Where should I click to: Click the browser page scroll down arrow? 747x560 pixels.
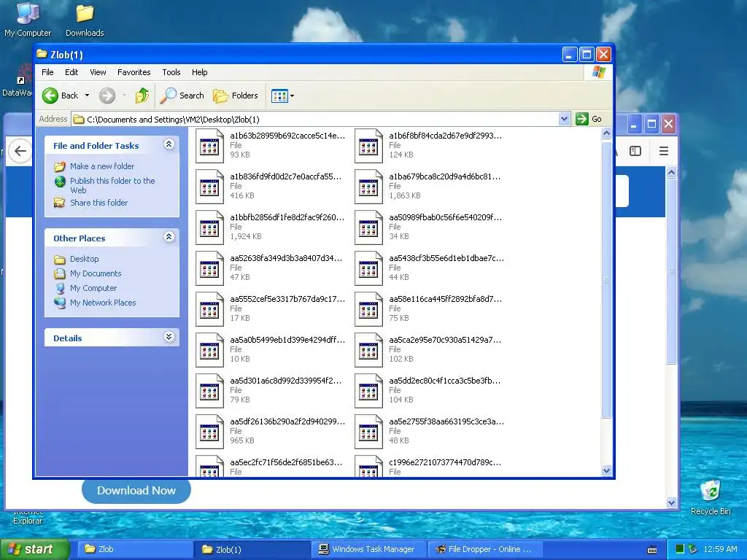coord(671,502)
